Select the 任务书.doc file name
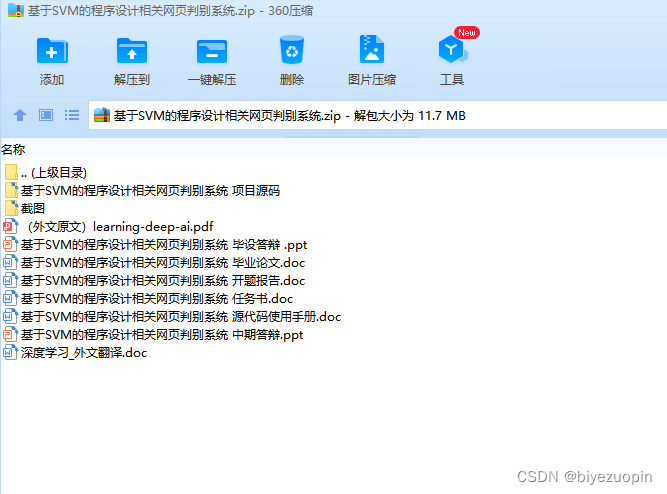The height and width of the screenshot is (494, 667). (157, 298)
